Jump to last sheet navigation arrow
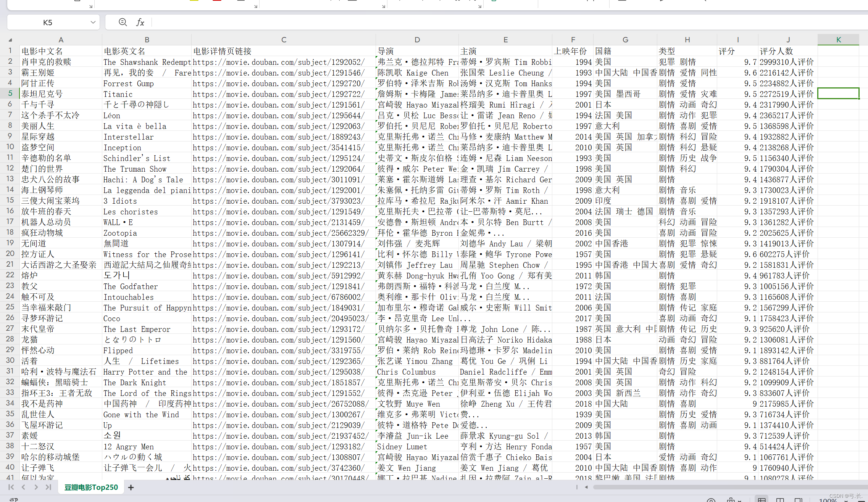The height and width of the screenshot is (502, 868). pyautogui.click(x=48, y=487)
